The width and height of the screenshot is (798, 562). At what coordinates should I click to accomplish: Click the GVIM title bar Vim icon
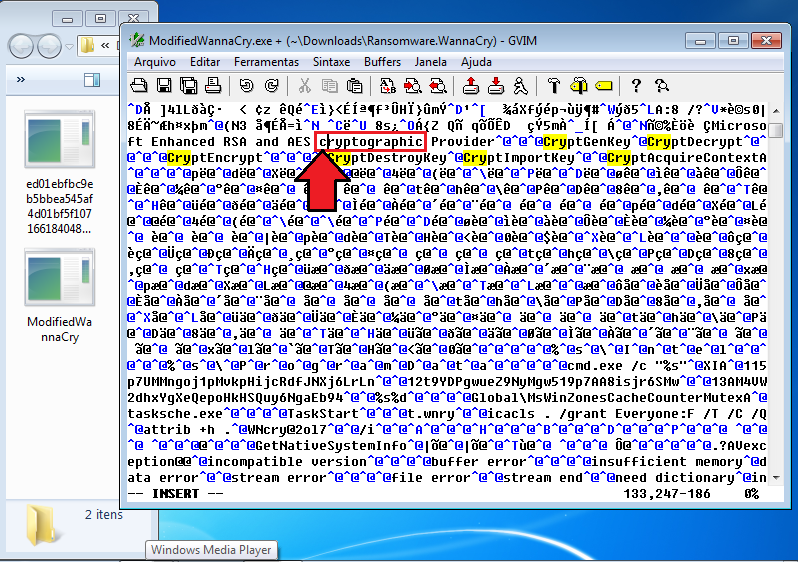(x=136, y=40)
